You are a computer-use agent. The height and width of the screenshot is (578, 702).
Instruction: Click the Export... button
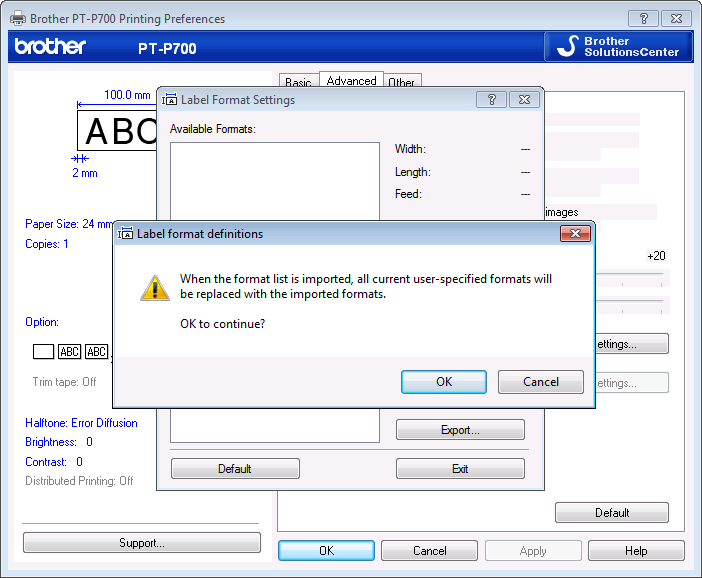[x=460, y=430]
